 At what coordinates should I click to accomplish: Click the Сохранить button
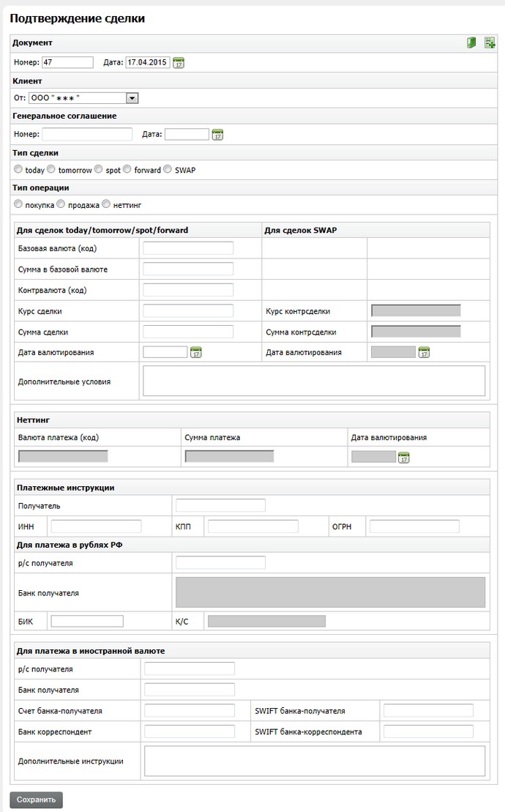coord(36,800)
